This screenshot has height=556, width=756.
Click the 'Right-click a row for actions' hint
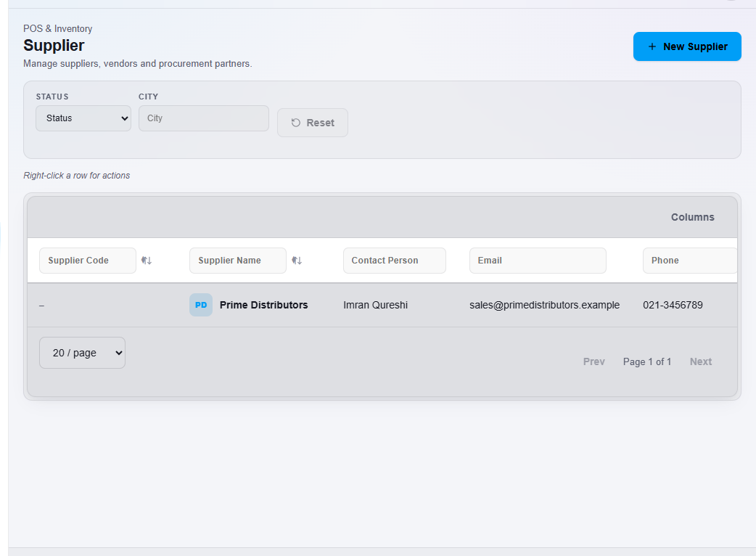point(77,176)
